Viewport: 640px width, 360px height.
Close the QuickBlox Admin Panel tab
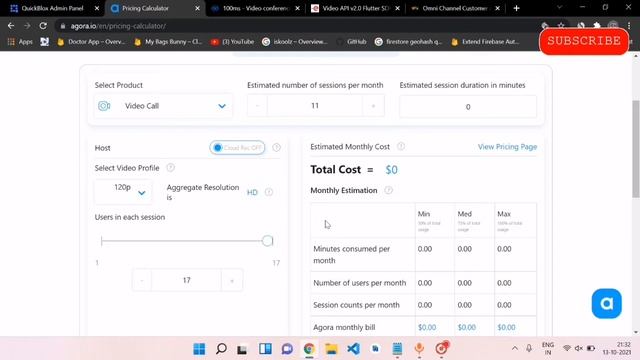[x=97, y=8]
